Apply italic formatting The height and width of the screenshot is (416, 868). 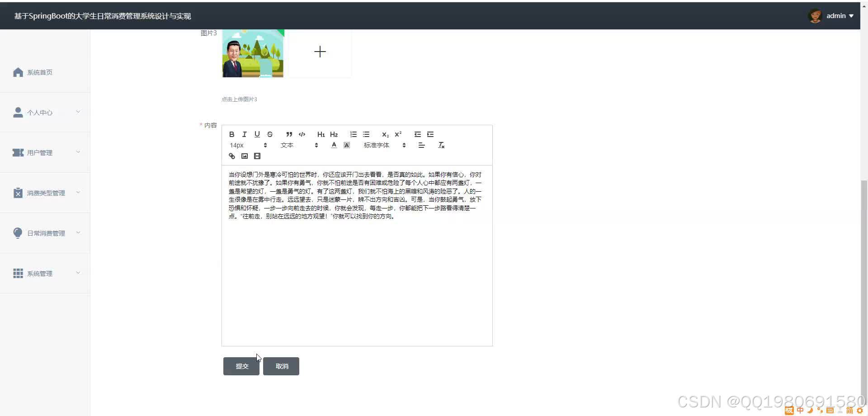pos(244,134)
